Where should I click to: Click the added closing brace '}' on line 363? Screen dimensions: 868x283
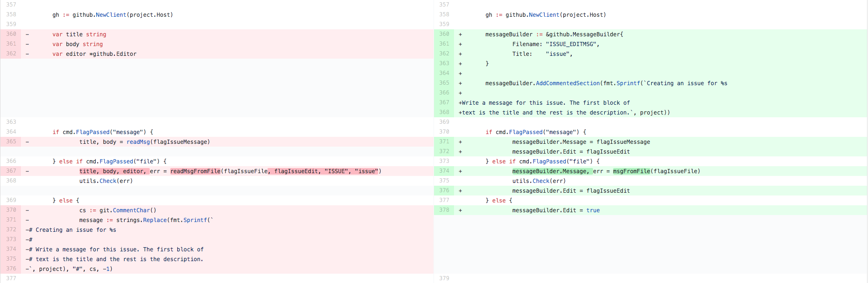pyautogui.click(x=487, y=64)
